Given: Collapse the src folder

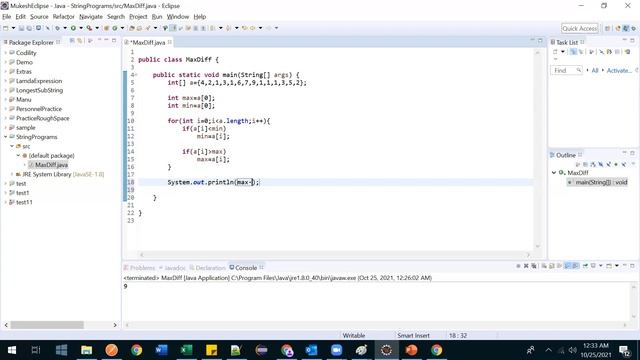Looking at the screenshot, I should click(x=12, y=146).
